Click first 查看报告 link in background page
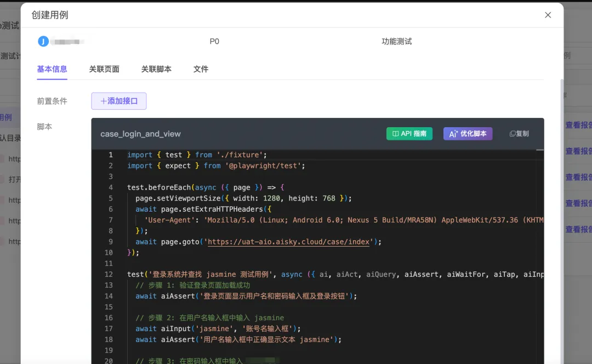This screenshot has width=592, height=364. tap(578, 125)
